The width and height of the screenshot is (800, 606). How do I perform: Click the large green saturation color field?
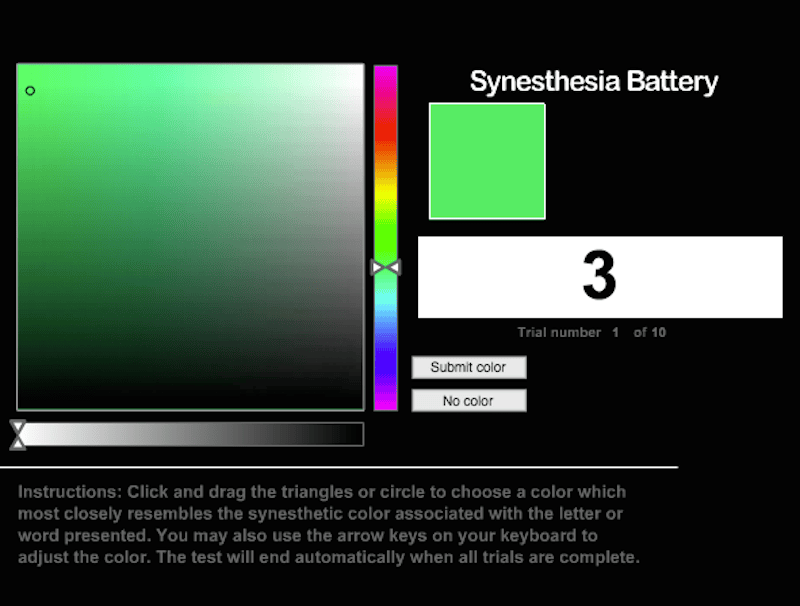tap(191, 237)
